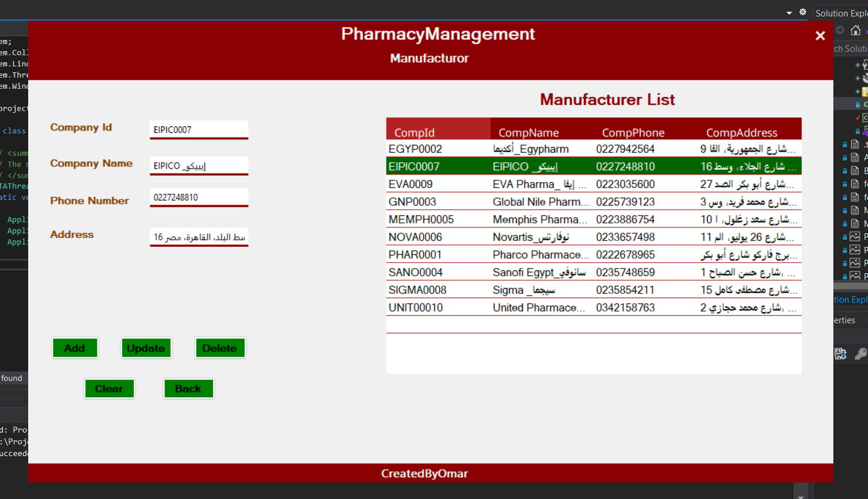Select the SIGMA0008 row in Manufacturer List
This screenshot has width=868, height=499.
coord(593,290)
